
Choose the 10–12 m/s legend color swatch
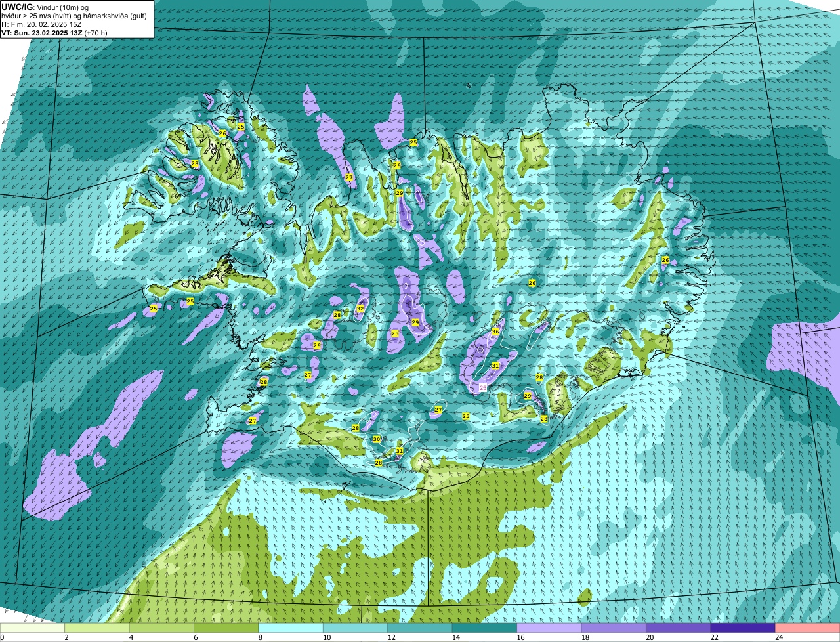pyautogui.click(x=356, y=628)
